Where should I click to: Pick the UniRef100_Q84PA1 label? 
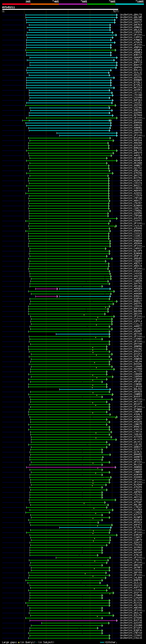[131, 67]
